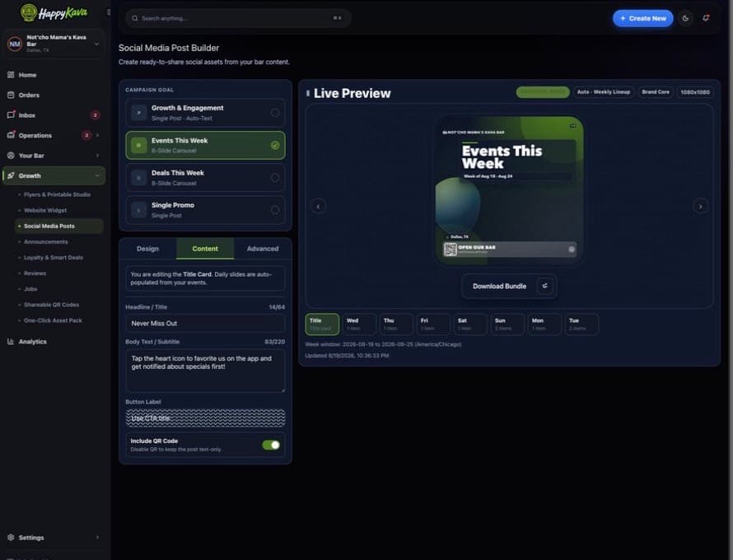Viewport: 733px width, 560px height.
Task: Expand the Your Bar submenu chevron
Action: point(97,156)
